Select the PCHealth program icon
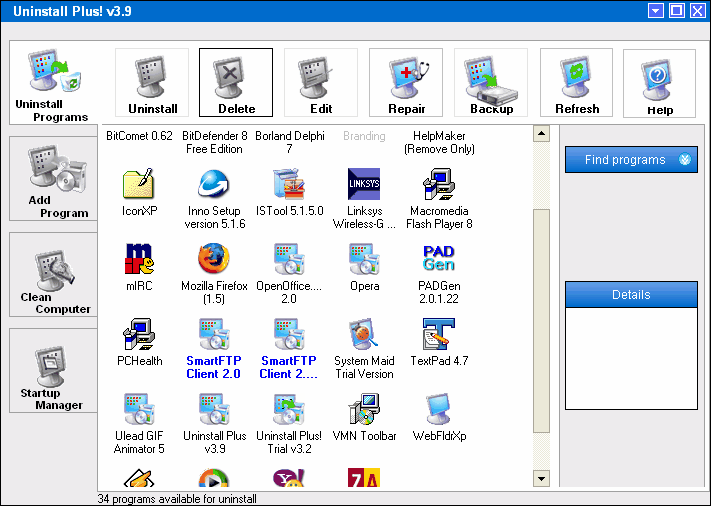 (139, 334)
